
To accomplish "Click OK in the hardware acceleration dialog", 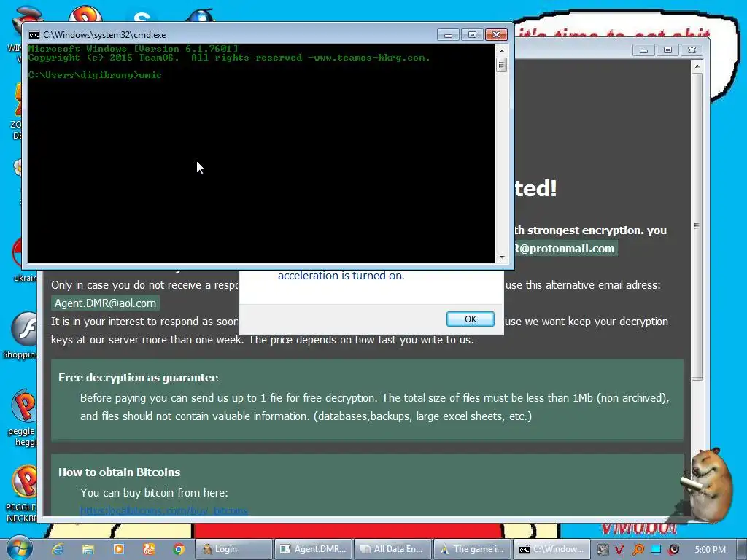I will (x=471, y=319).
